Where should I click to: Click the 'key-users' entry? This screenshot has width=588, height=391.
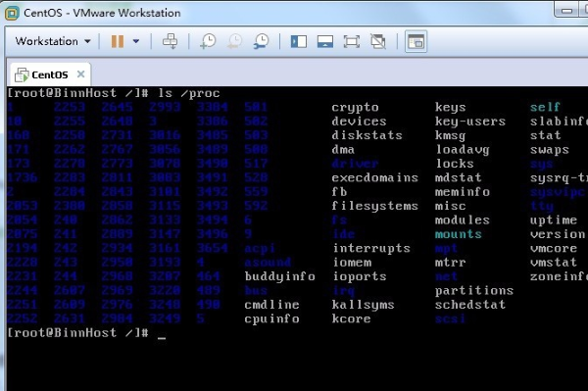pos(470,122)
